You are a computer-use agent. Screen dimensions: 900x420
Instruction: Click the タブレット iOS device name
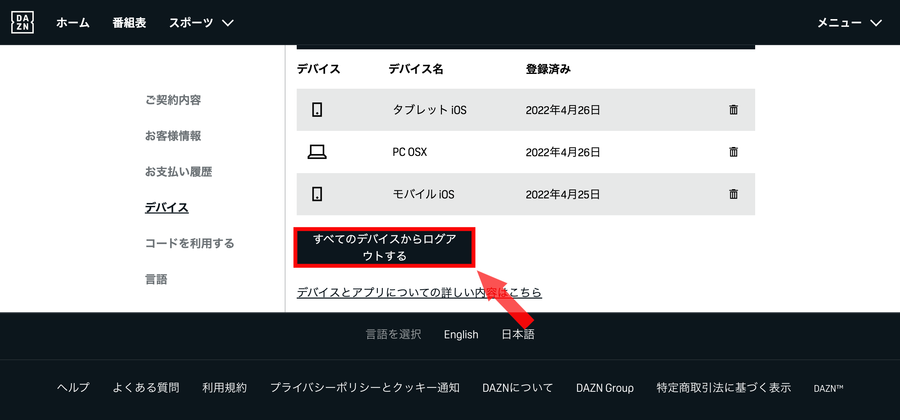pyautogui.click(x=429, y=110)
